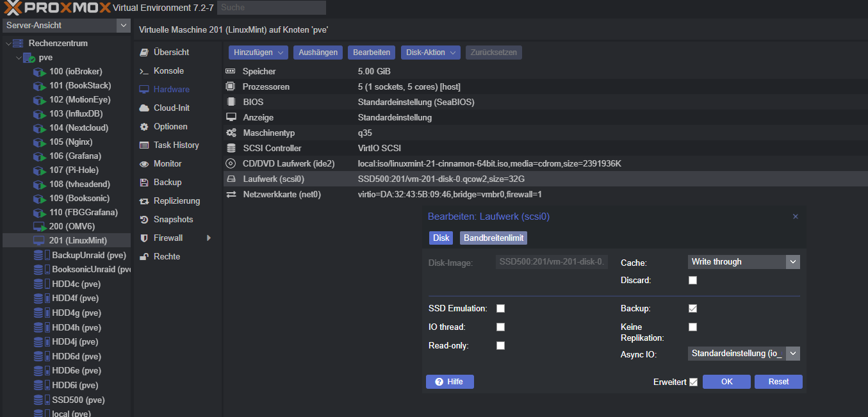Viewport: 868px width, 417px height.
Task: Select the SCSI Controller VirtIO SCSI row
Action: click(x=545, y=149)
